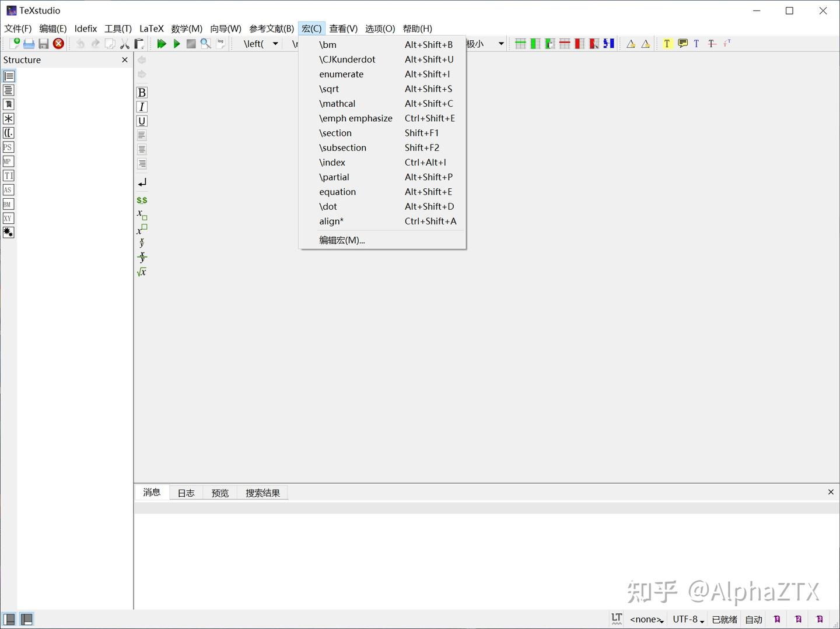Toggle bold formatting with the B icon

[x=142, y=92]
